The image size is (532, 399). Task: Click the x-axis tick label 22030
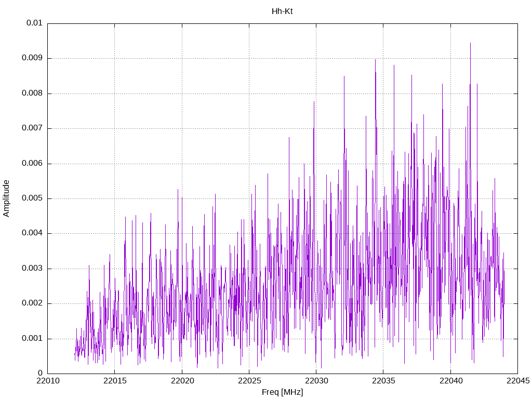[x=316, y=381]
